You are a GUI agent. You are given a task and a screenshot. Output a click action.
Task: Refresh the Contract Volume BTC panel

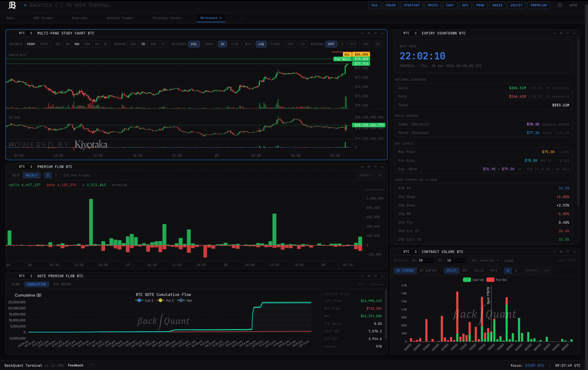click(x=554, y=252)
